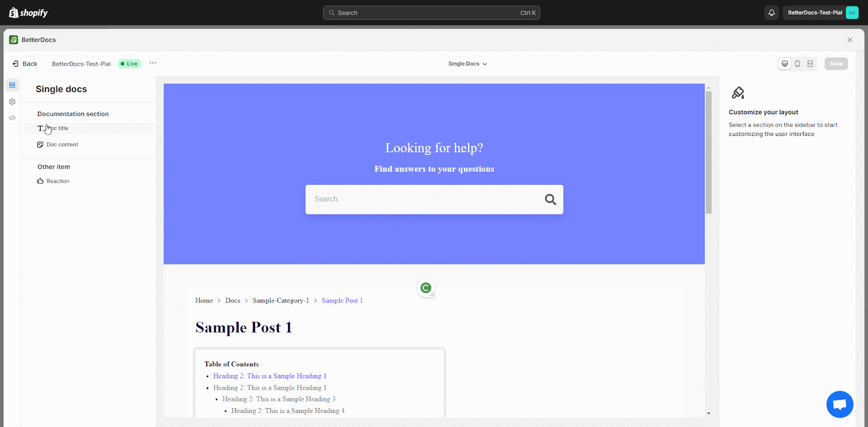
Task: Click the green Grammarly icon
Action: tap(426, 288)
